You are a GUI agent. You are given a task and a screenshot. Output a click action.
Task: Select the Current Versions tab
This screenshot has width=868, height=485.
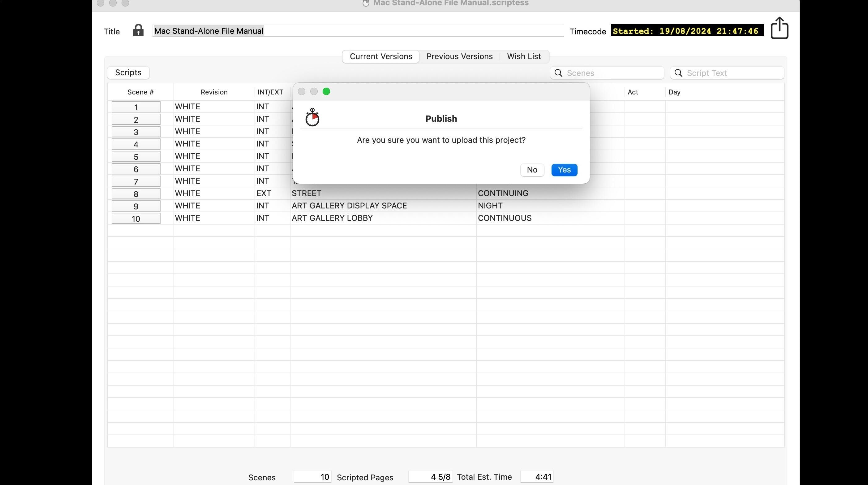tap(381, 57)
